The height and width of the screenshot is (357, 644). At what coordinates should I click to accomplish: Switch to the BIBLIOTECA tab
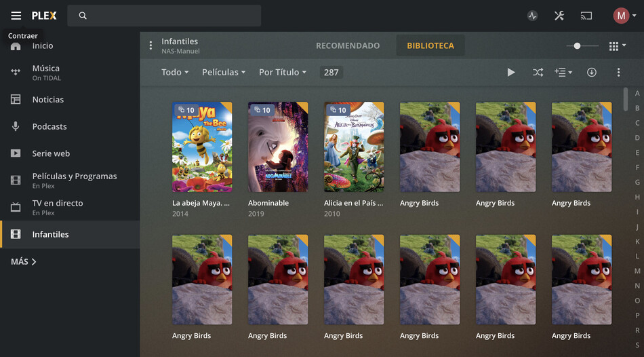pos(430,45)
